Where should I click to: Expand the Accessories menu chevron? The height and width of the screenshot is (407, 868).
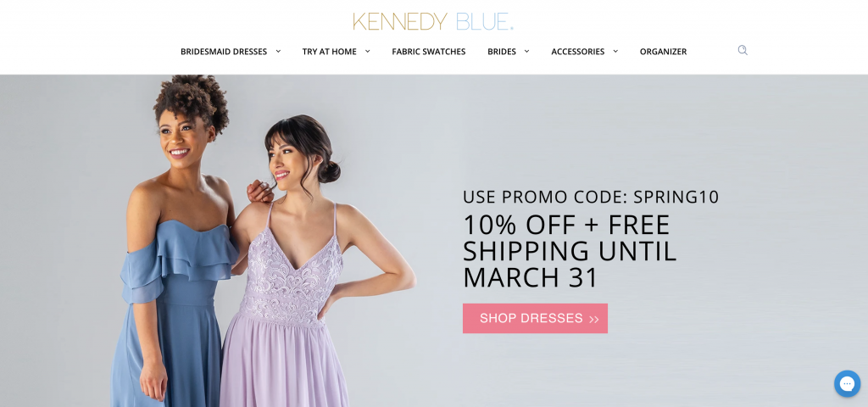click(615, 51)
